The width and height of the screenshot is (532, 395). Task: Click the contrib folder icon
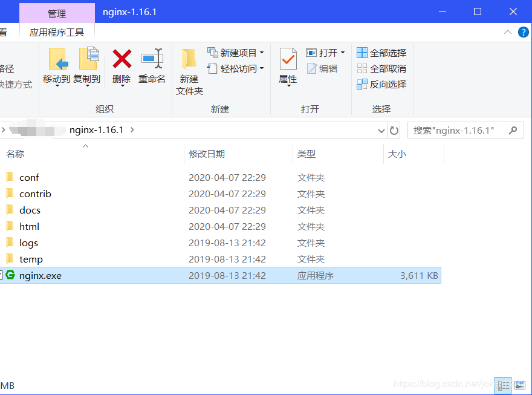coord(10,193)
